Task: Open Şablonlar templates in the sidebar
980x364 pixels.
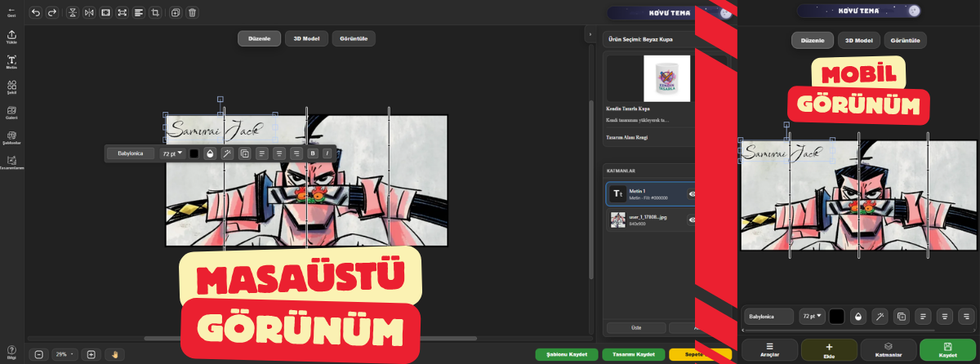Action: 11,137
